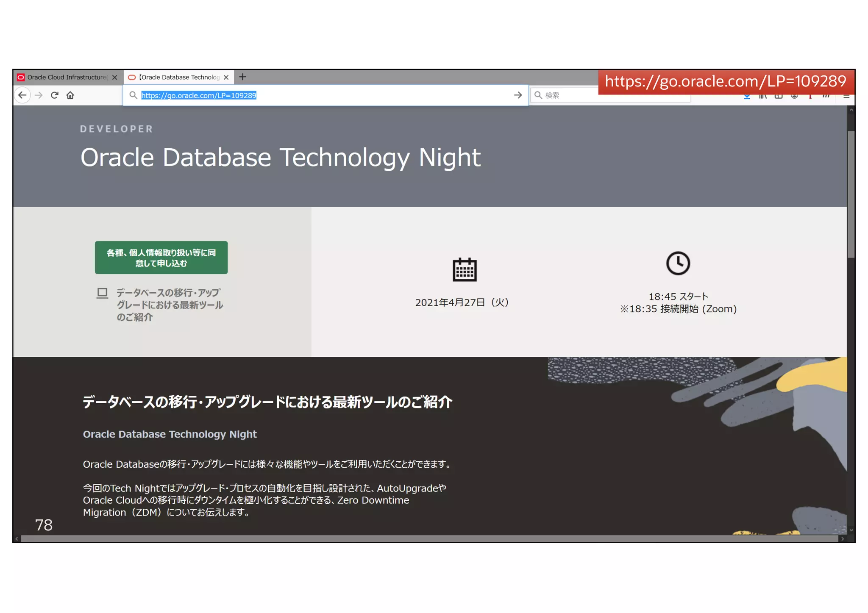Open a new tab with the plus button
Screen dimensions: 868x613
(x=242, y=77)
